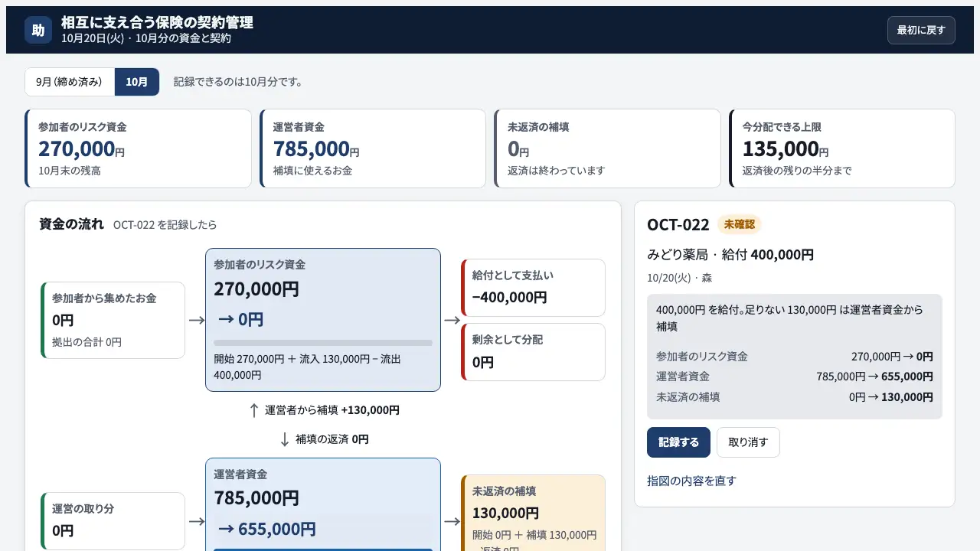Click the 剰余として分配 0円 box
This screenshot has height=551, width=980.
533,352
